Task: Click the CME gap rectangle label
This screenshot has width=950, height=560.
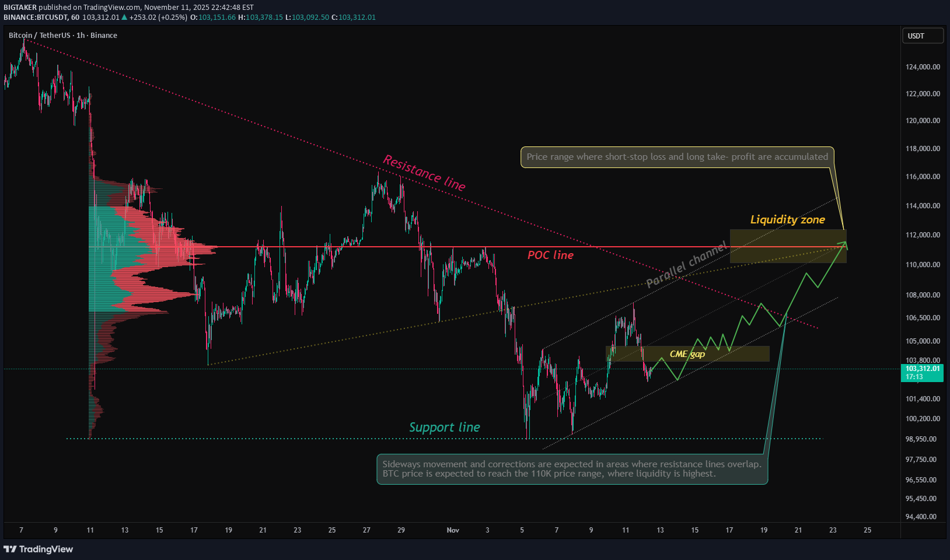Action: click(x=687, y=354)
